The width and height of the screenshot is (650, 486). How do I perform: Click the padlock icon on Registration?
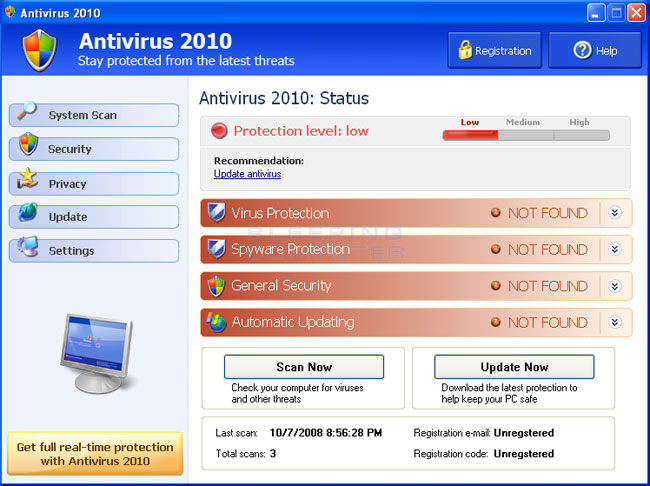[x=465, y=50]
